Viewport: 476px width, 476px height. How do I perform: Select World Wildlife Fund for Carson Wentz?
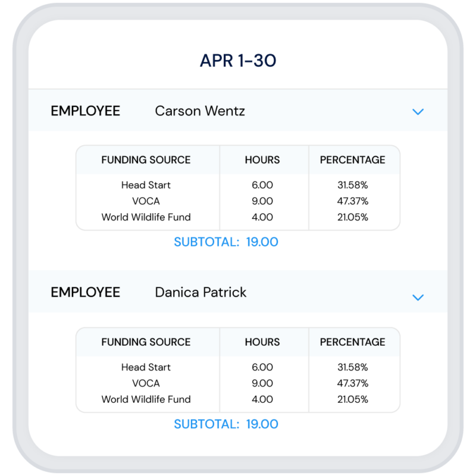[145, 217]
